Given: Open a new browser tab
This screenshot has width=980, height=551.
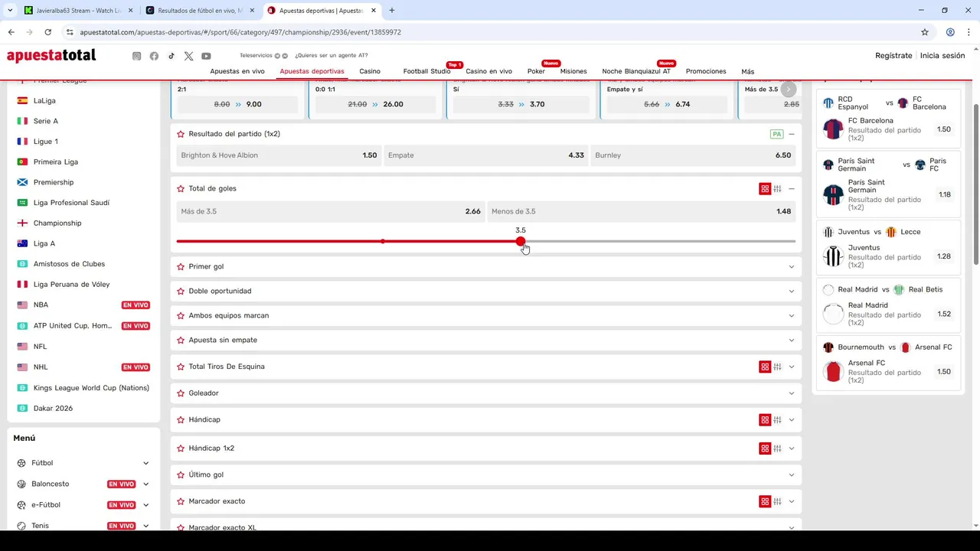Looking at the screenshot, I should pos(392,11).
